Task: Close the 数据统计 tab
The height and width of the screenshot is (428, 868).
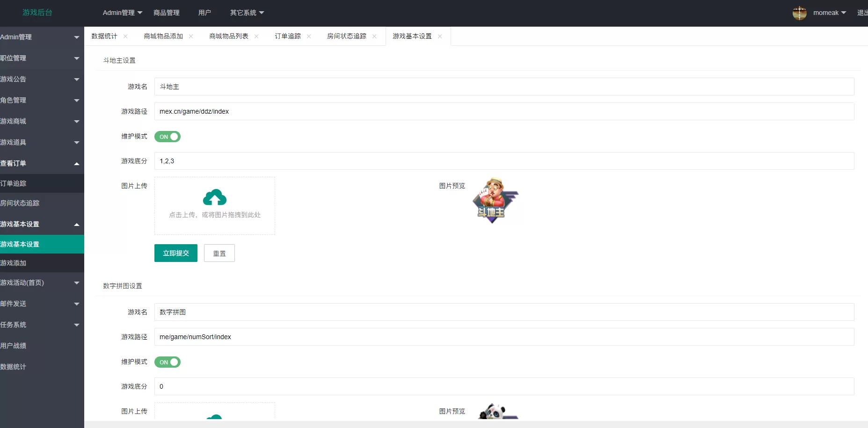Action: point(125,36)
